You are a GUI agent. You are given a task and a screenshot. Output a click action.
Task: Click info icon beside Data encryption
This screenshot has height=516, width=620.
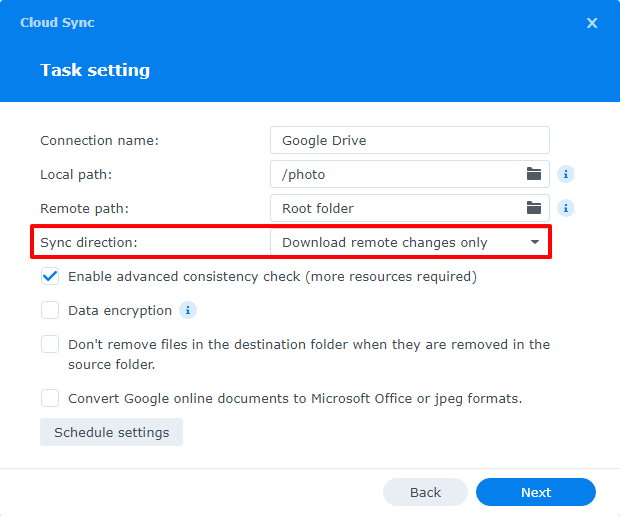188,310
